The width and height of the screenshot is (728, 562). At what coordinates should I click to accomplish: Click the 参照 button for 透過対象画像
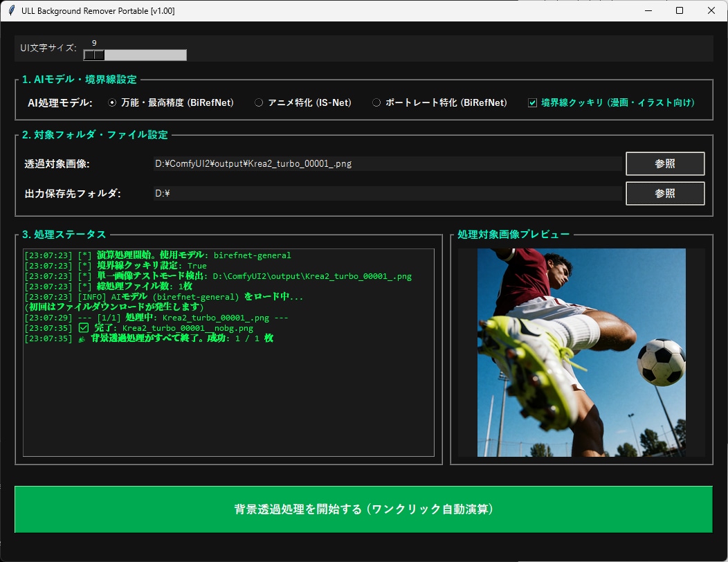tap(665, 163)
